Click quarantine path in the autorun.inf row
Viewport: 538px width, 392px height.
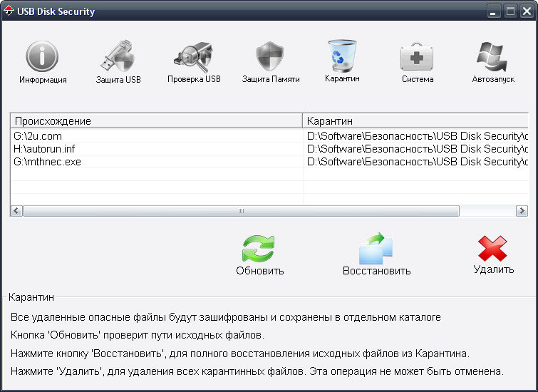tap(418, 149)
